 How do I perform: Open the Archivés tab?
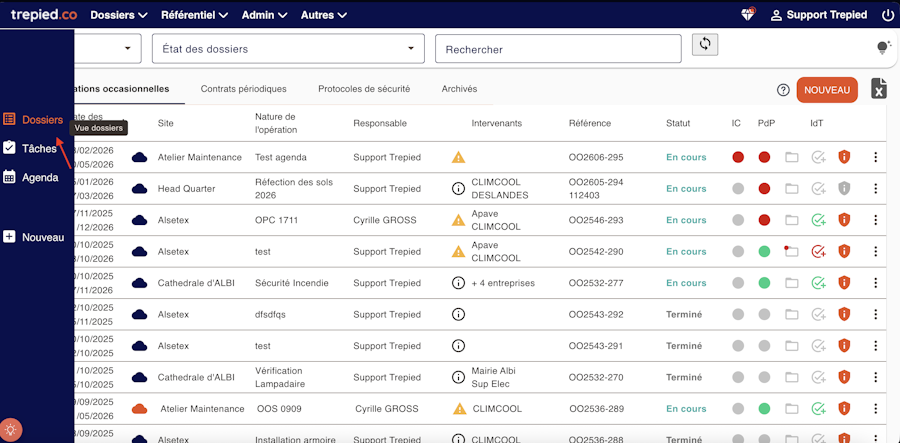click(x=459, y=89)
